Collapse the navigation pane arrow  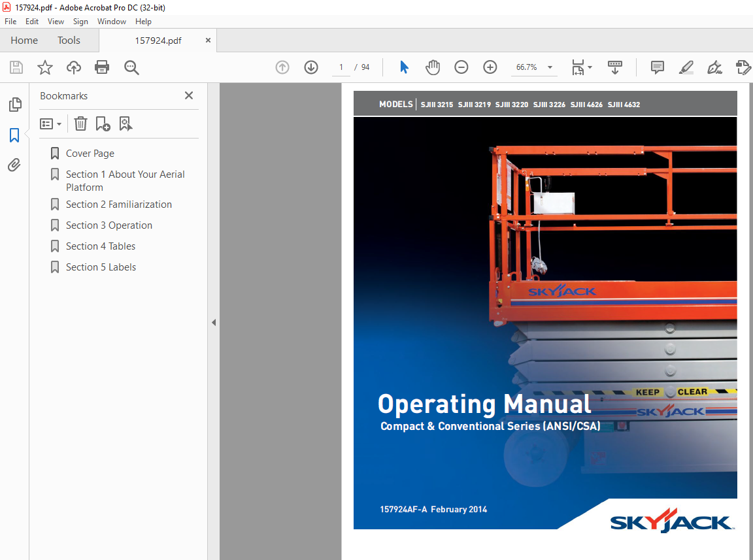pyautogui.click(x=214, y=322)
